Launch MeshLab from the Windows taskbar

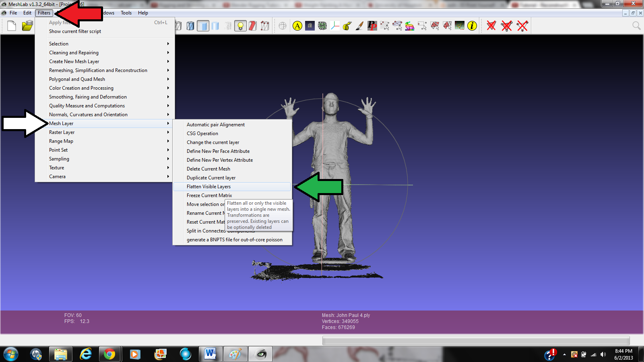[260, 354]
